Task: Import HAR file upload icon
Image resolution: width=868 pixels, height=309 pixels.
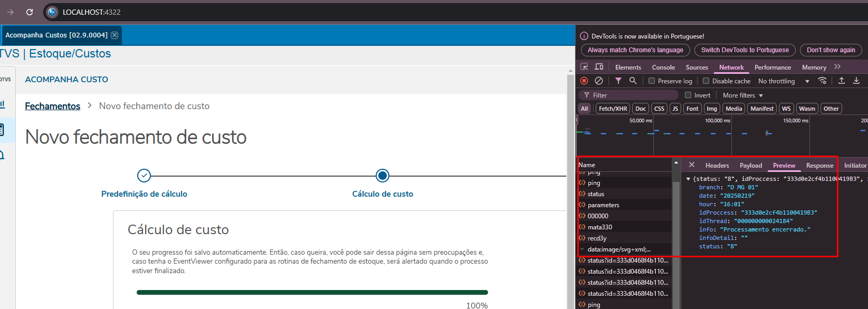Action: [x=842, y=81]
